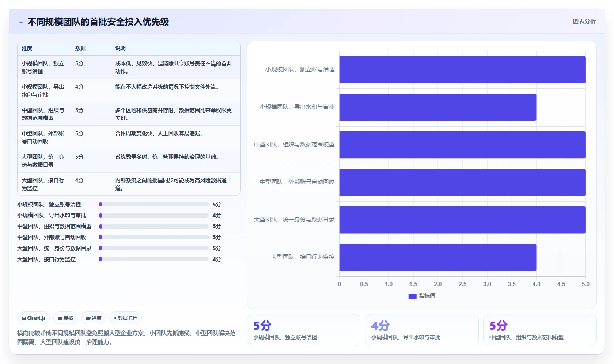The image size is (614, 364).
Task: Click the 4分 value in 导出水印与审批 table row
Action: pos(80,87)
